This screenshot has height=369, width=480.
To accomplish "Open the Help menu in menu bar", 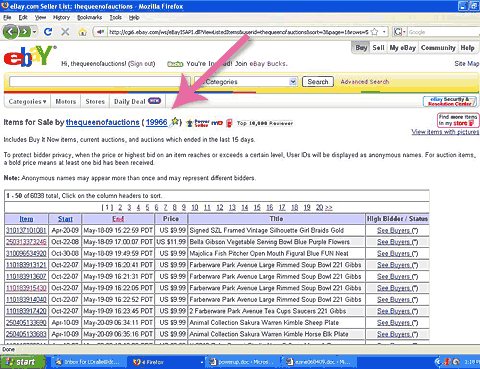I will tap(134, 17).
